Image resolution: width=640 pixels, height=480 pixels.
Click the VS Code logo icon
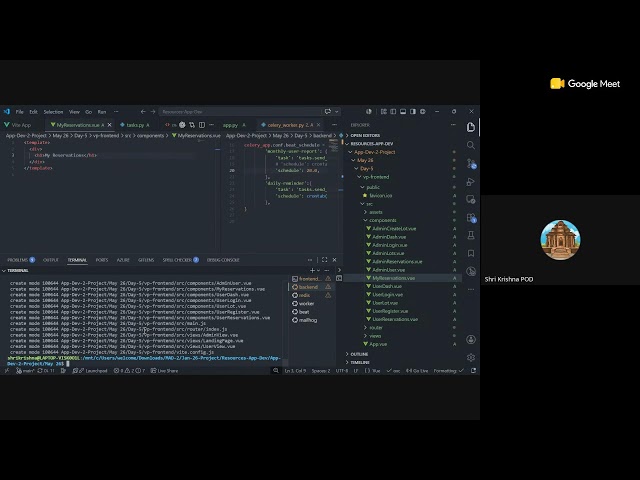(x=7, y=111)
